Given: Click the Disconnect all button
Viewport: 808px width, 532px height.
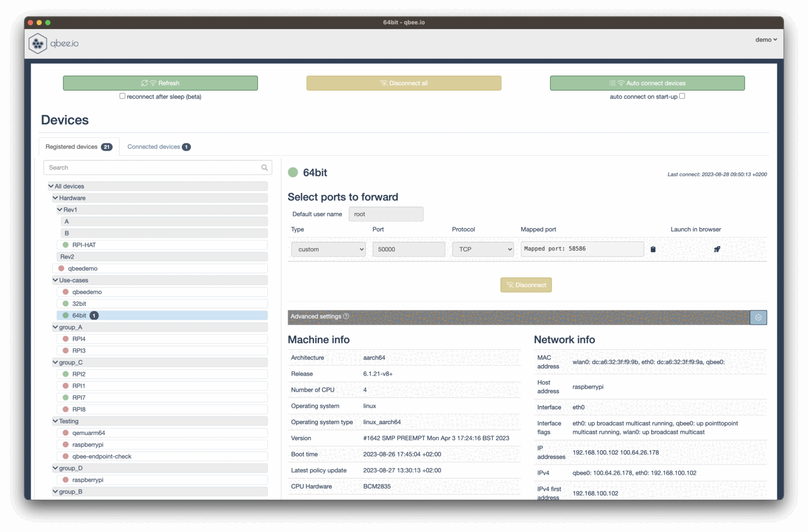Looking at the screenshot, I should (x=404, y=83).
